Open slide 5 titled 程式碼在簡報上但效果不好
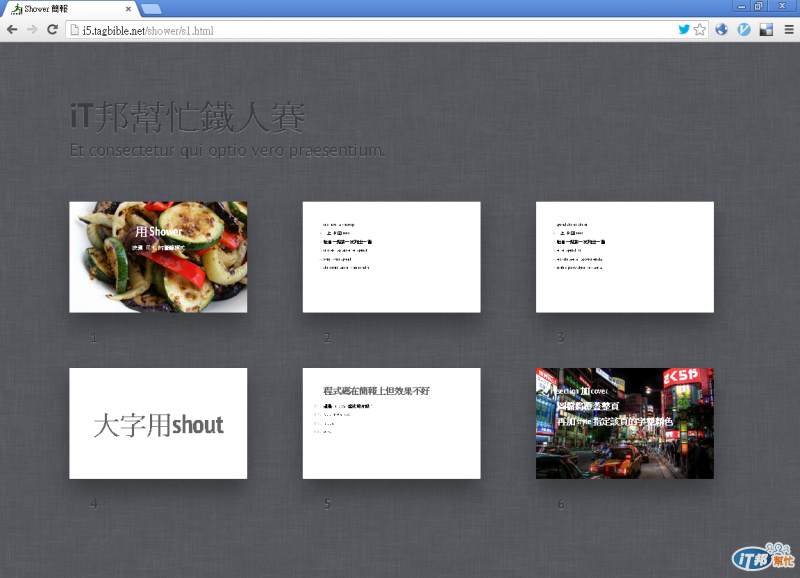The image size is (800, 578). coord(391,423)
